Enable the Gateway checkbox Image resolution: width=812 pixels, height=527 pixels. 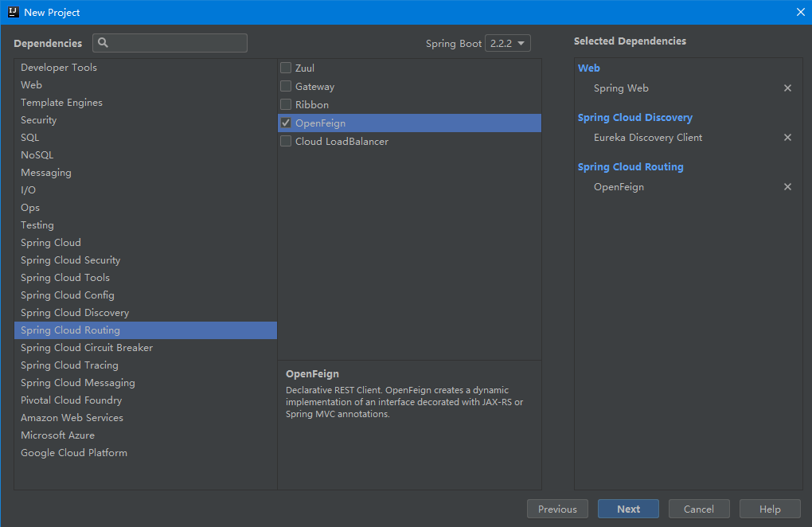point(286,86)
